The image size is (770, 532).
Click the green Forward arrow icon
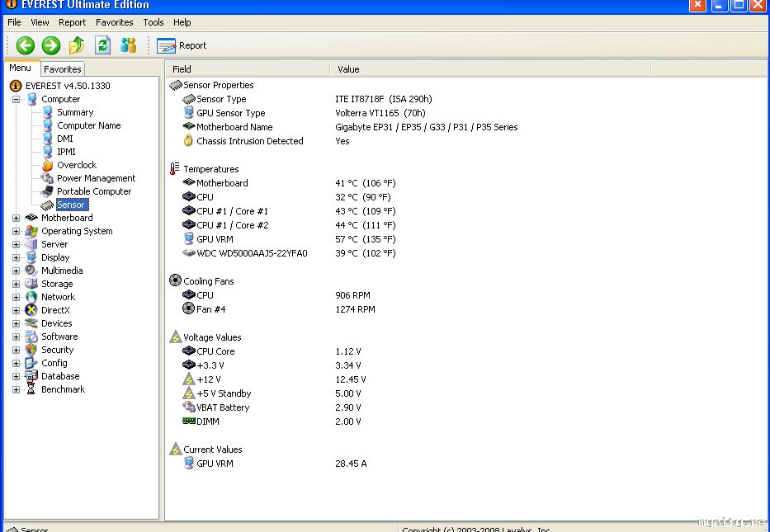pyautogui.click(x=51, y=45)
